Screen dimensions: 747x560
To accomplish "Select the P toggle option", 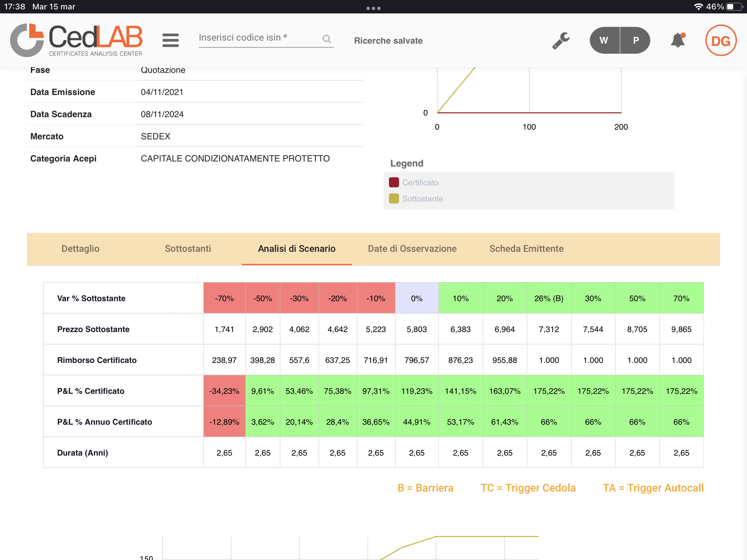I will (x=635, y=40).
